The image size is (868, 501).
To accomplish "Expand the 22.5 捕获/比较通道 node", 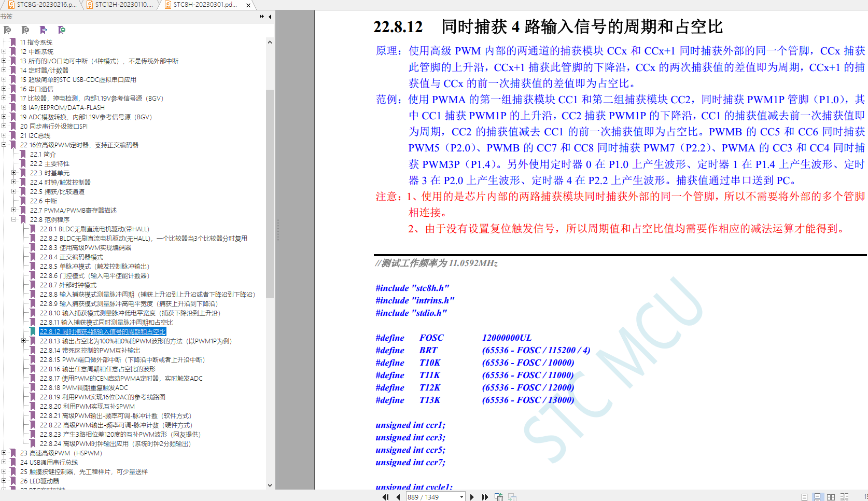I will pyautogui.click(x=14, y=191).
